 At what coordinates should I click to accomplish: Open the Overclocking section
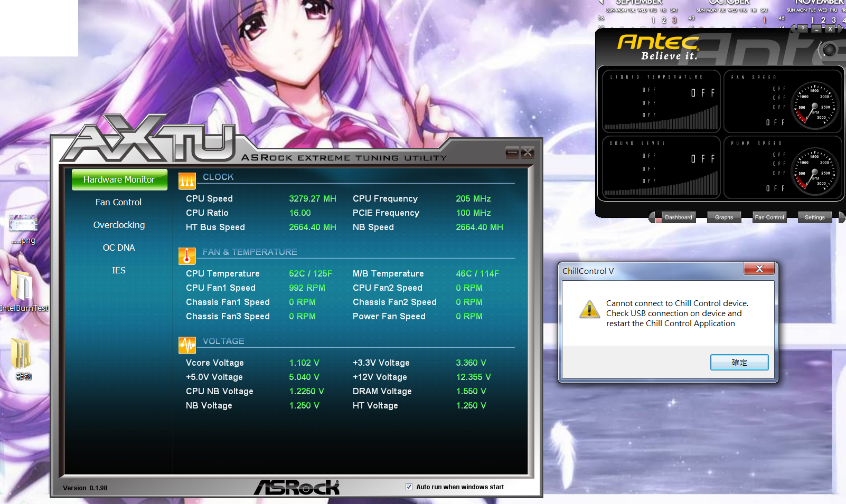tap(119, 225)
